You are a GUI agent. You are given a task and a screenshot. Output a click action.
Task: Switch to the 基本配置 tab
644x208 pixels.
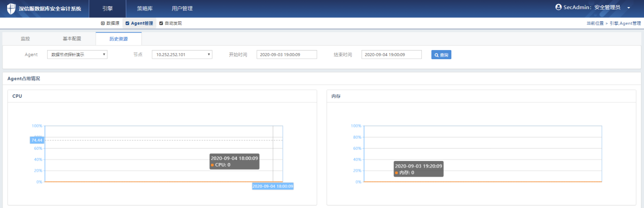(x=71, y=39)
